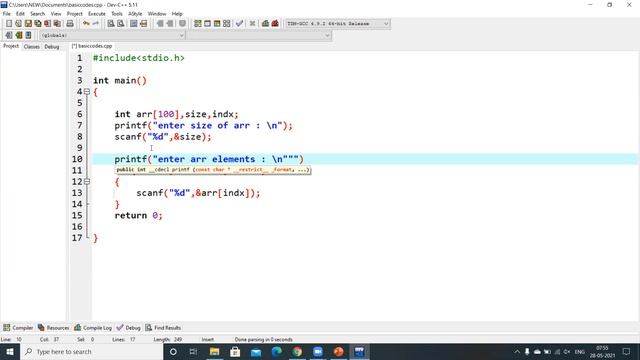Screen dimensions: 640x360
Task: Click the Rebuild All toolbar icon
Action: tap(227, 24)
